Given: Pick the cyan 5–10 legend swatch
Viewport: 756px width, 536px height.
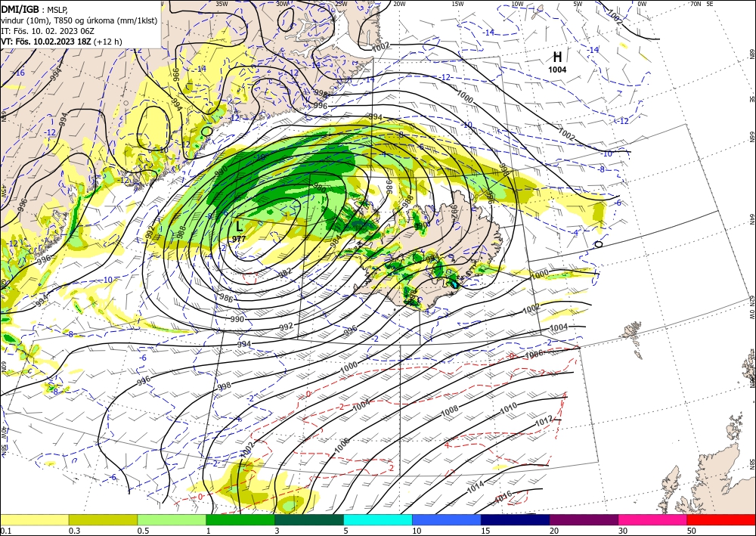Looking at the screenshot, I should click(x=377, y=520).
